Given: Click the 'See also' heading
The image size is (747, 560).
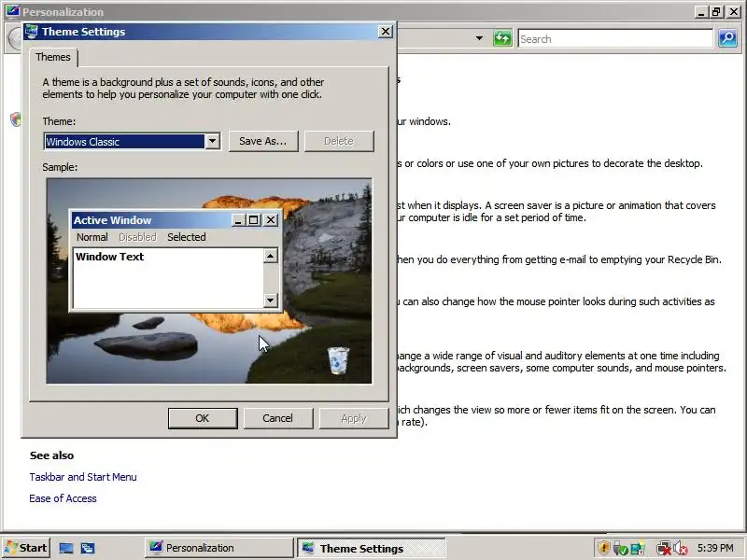Looking at the screenshot, I should pos(51,455).
